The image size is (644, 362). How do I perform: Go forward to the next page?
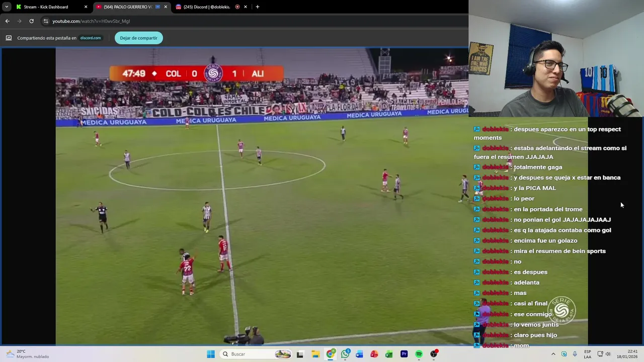point(19,21)
